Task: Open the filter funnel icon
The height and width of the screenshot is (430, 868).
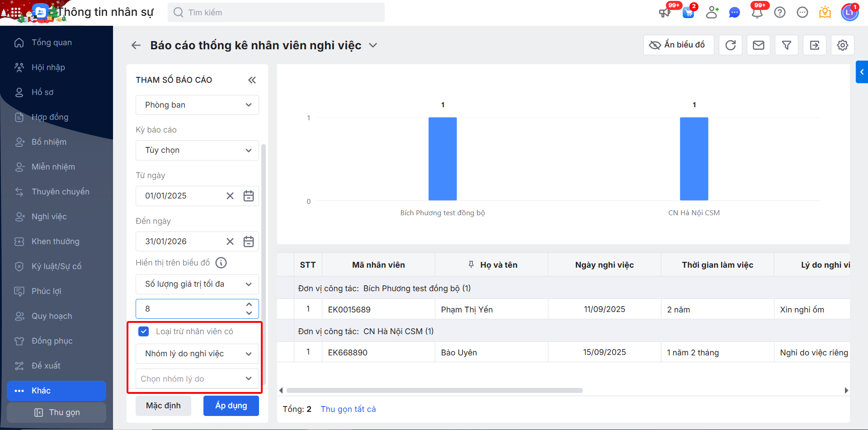Action: tap(787, 45)
